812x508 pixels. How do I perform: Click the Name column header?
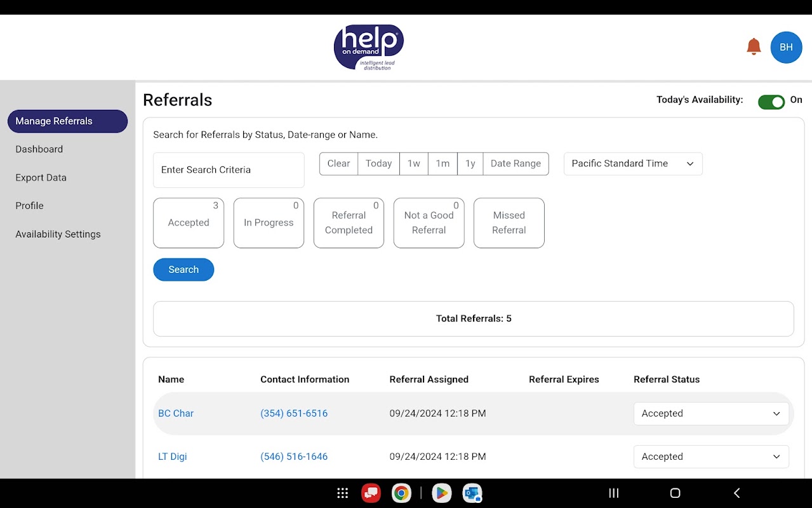point(171,380)
